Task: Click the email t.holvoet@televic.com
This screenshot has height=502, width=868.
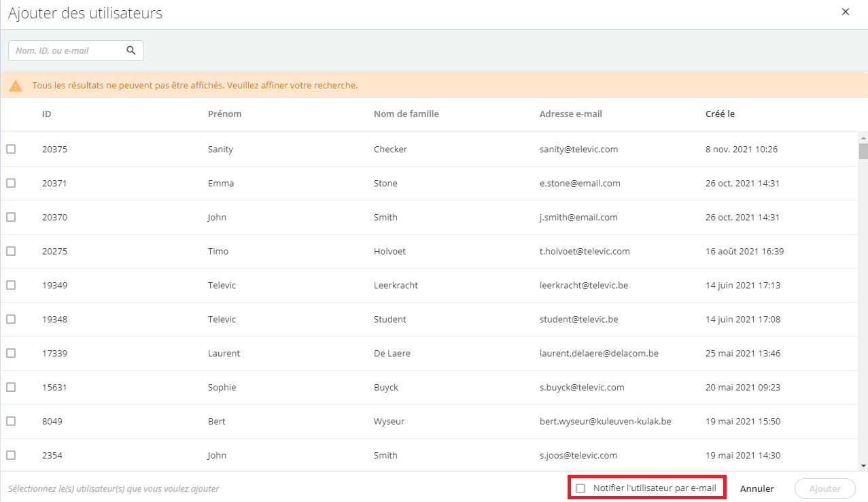Action: tap(585, 251)
